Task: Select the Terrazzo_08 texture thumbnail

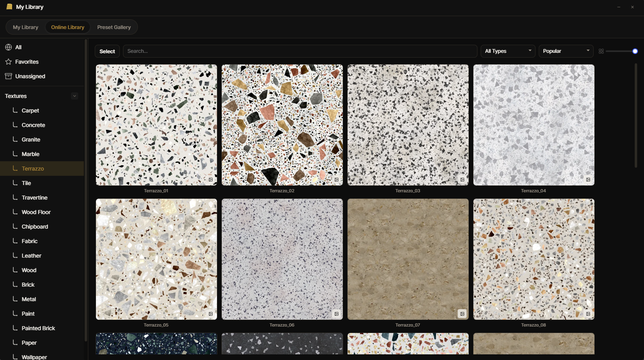Action: point(534,259)
